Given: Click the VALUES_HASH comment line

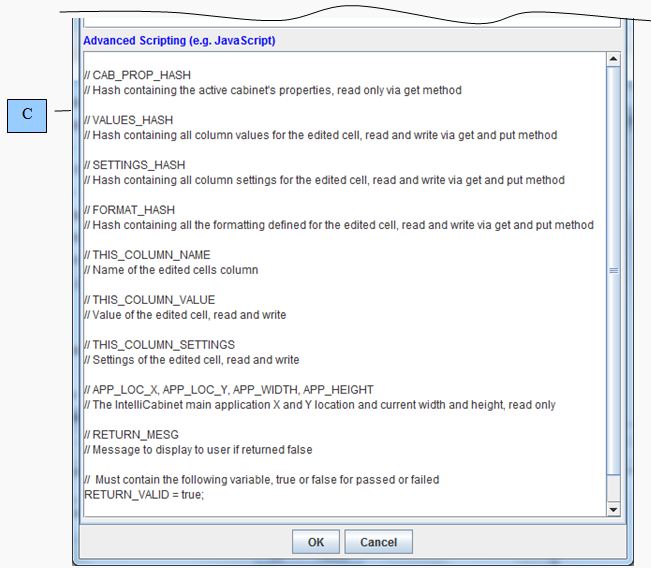Looking at the screenshot, I should pyautogui.click(x=129, y=120).
